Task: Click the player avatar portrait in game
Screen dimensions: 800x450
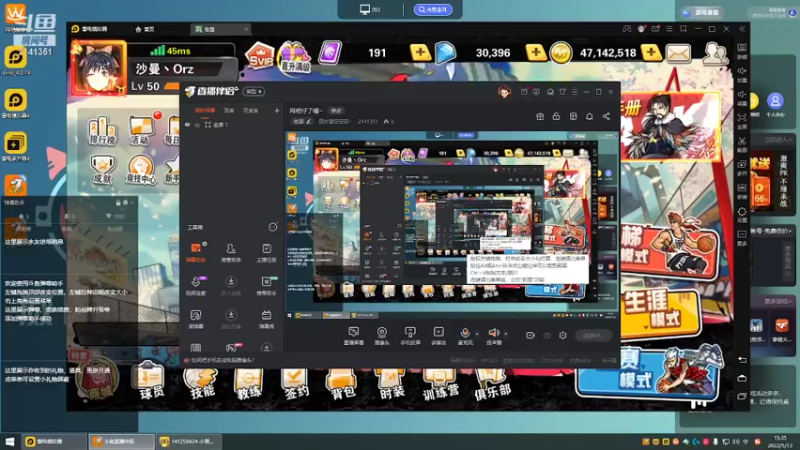Action: pos(99,68)
